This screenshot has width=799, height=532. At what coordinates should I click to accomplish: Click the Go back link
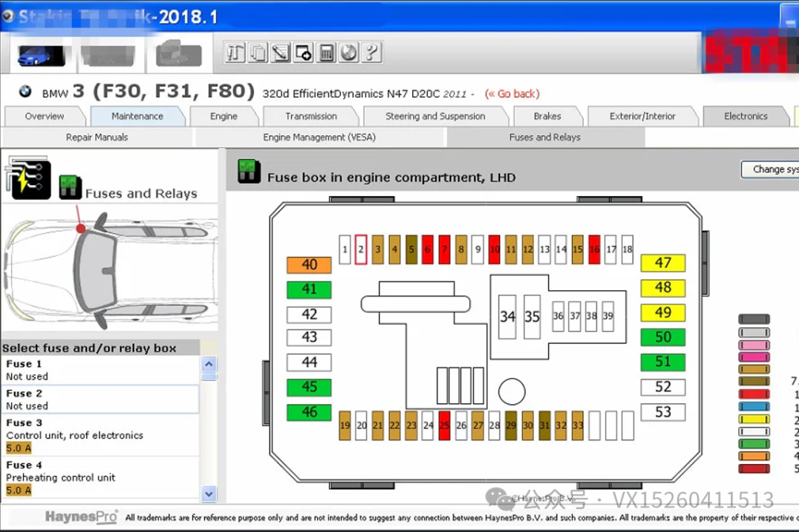pos(512,94)
